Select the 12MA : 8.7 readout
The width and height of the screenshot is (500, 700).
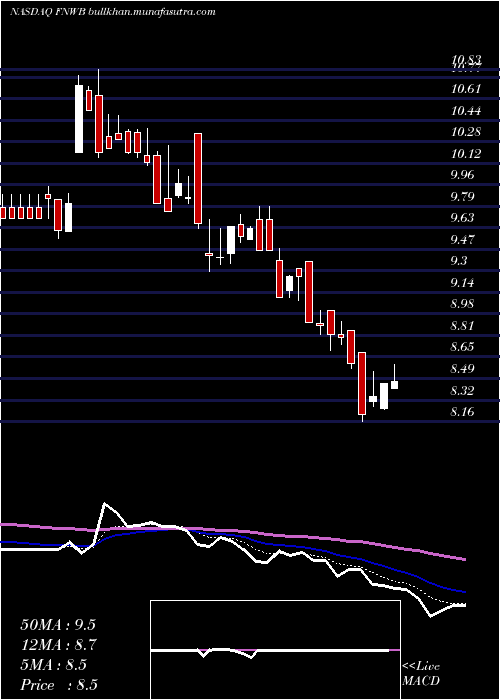click(58, 645)
